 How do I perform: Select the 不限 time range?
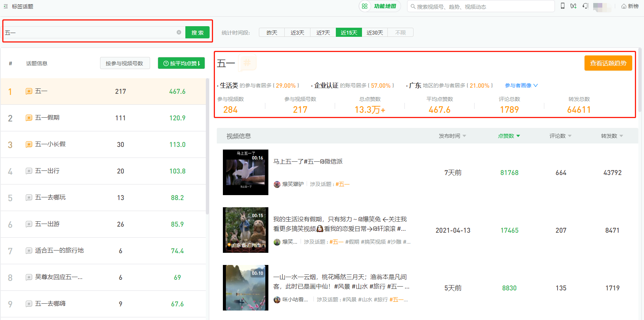pyautogui.click(x=400, y=33)
